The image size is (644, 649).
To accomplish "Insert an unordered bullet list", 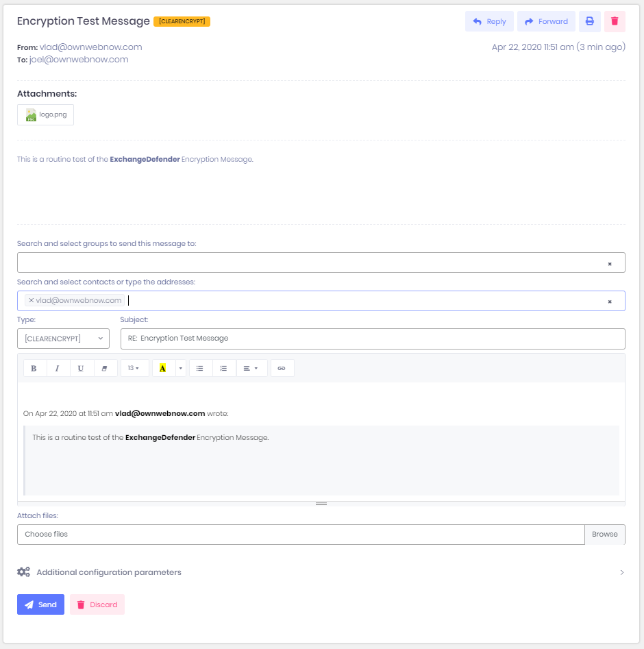I will (200, 368).
